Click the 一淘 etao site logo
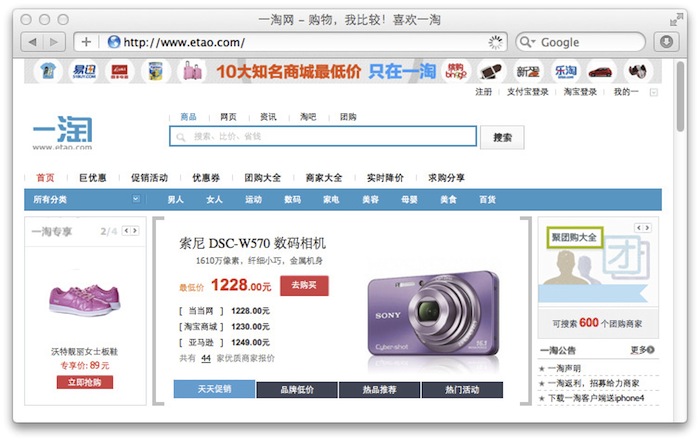700x441 pixels. (x=62, y=133)
